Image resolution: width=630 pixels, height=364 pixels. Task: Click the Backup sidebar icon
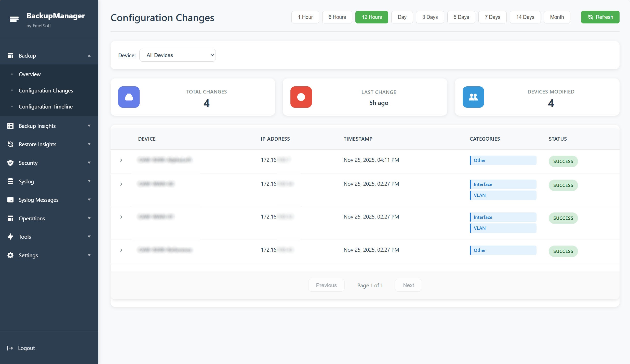(x=10, y=56)
